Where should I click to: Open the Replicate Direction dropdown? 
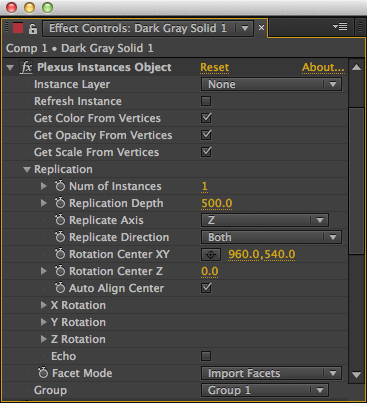pos(271,237)
